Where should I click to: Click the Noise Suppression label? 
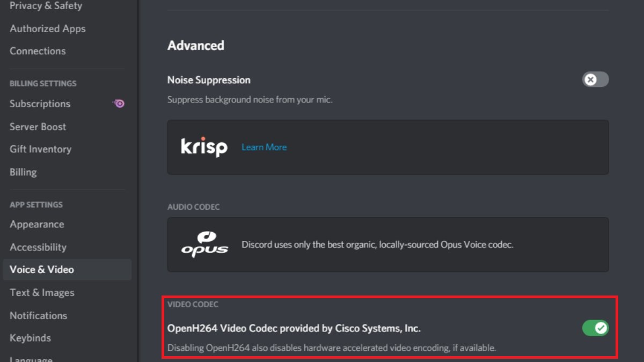tap(209, 80)
